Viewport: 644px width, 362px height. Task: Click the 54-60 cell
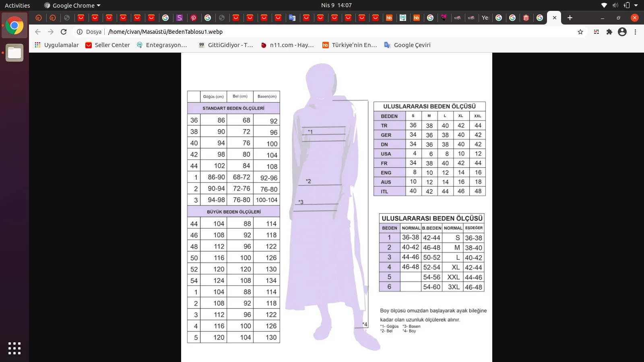(431, 287)
